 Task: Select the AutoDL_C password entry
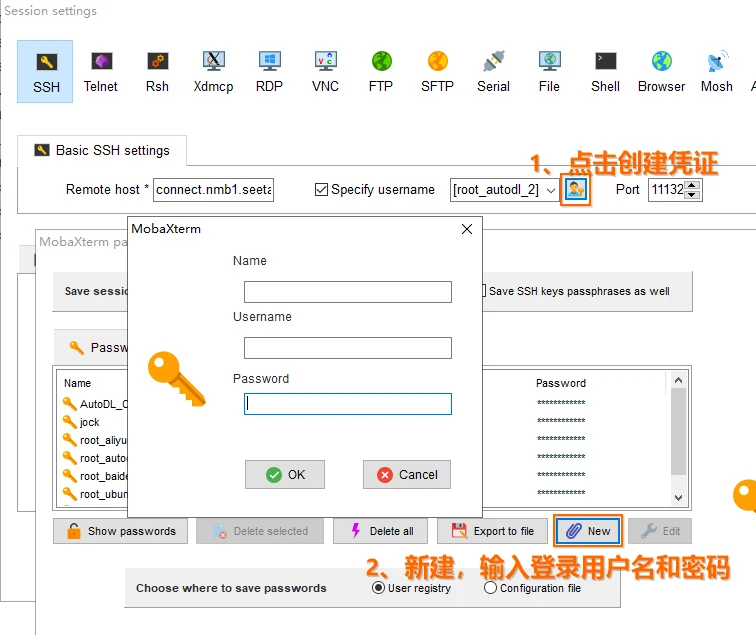tap(95, 404)
